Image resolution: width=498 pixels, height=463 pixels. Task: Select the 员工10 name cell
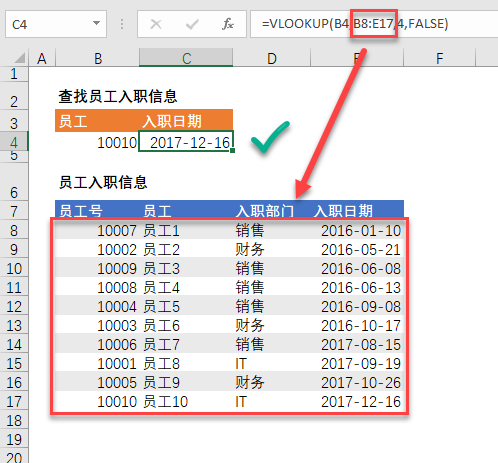click(x=186, y=401)
